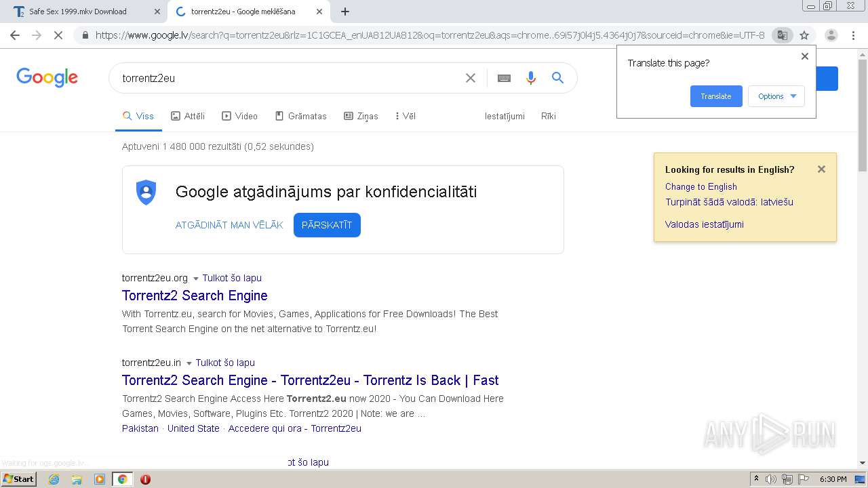Image resolution: width=868 pixels, height=488 pixels.
Task: Open the on-screen keyboard icon
Action: coord(504,78)
